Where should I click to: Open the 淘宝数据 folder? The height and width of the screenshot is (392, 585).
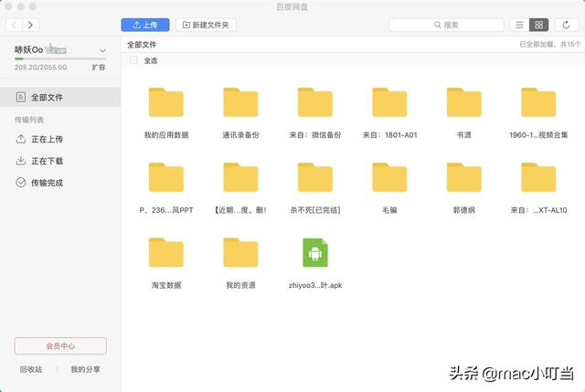[166, 252]
